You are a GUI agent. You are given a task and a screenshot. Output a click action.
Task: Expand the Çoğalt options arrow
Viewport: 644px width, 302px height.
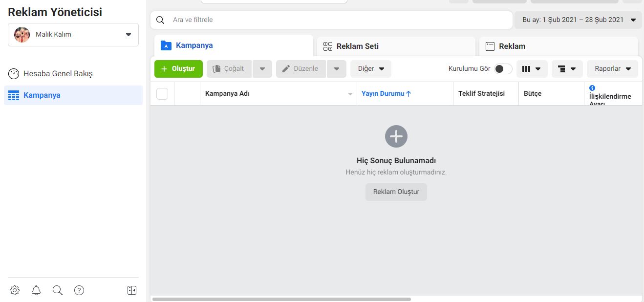(262, 69)
